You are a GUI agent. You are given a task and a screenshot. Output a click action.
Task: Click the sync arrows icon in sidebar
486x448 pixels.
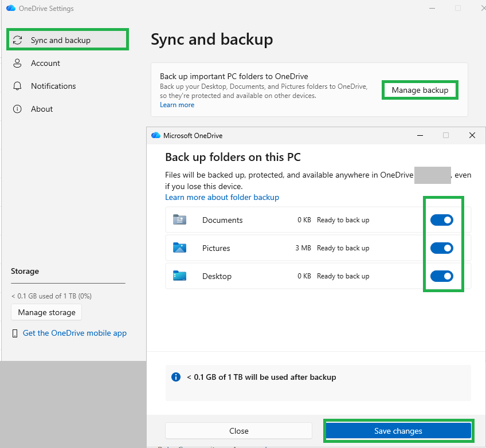(17, 40)
